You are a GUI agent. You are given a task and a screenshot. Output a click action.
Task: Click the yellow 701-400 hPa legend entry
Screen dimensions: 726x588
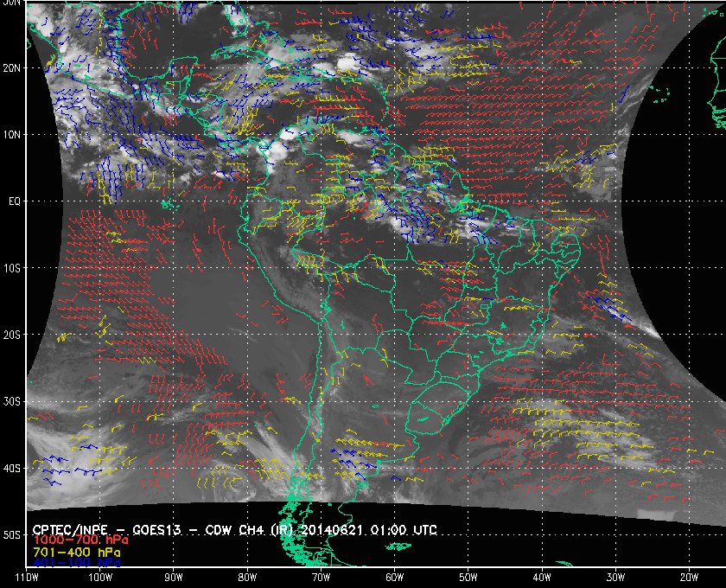click(77, 553)
